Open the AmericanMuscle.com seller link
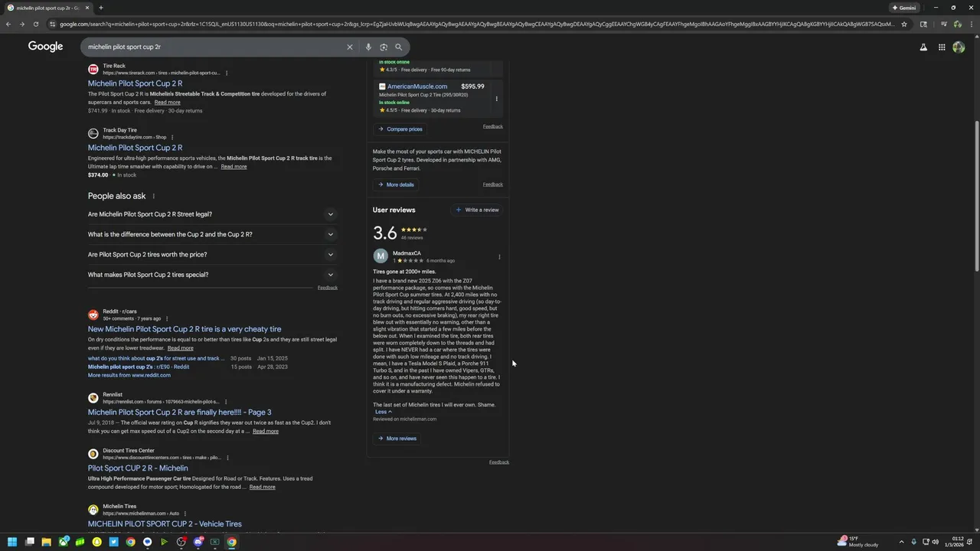Image resolution: width=980 pixels, height=551 pixels. click(417, 86)
